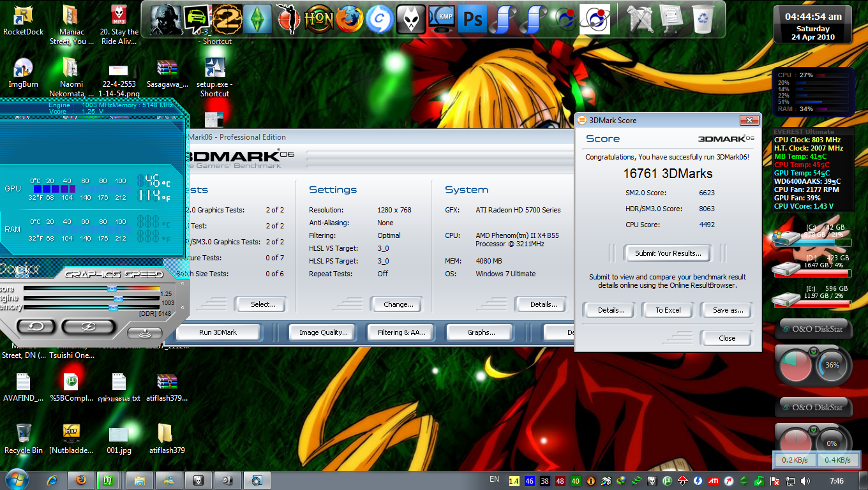The image size is (868, 490).
Task: Click Save as in Score dialog
Action: click(728, 310)
